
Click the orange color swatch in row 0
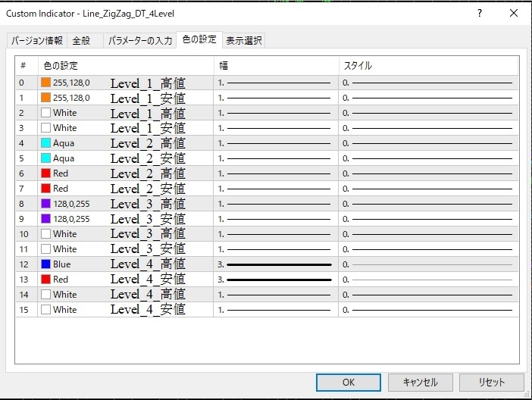(x=45, y=83)
